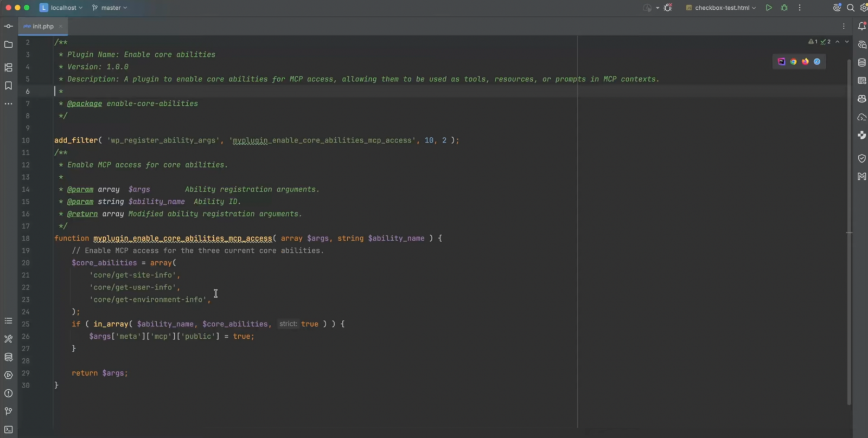The width and height of the screenshot is (868, 438).
Task: Open checkbox-test.html run configuration dropdown
Action: 721,8
